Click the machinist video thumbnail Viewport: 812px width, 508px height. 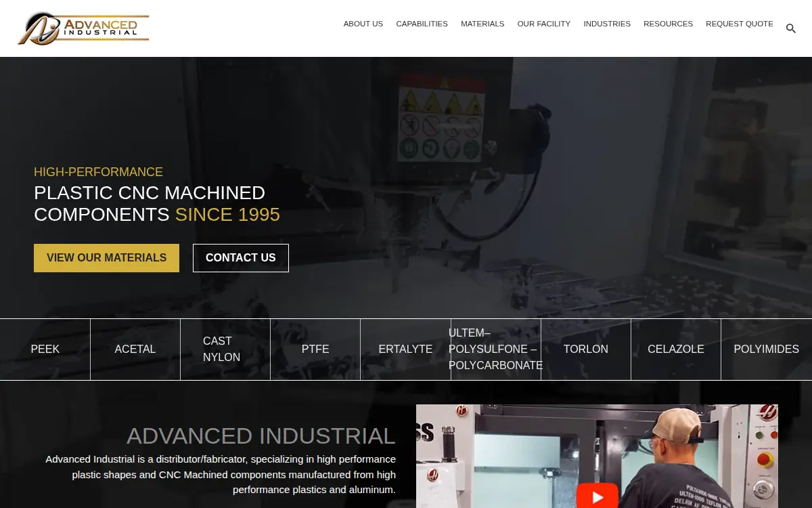click(597, 457)
